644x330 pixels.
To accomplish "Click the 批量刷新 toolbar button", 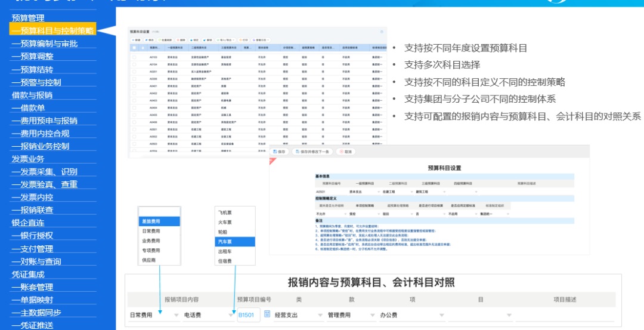I will coord(165,40).
